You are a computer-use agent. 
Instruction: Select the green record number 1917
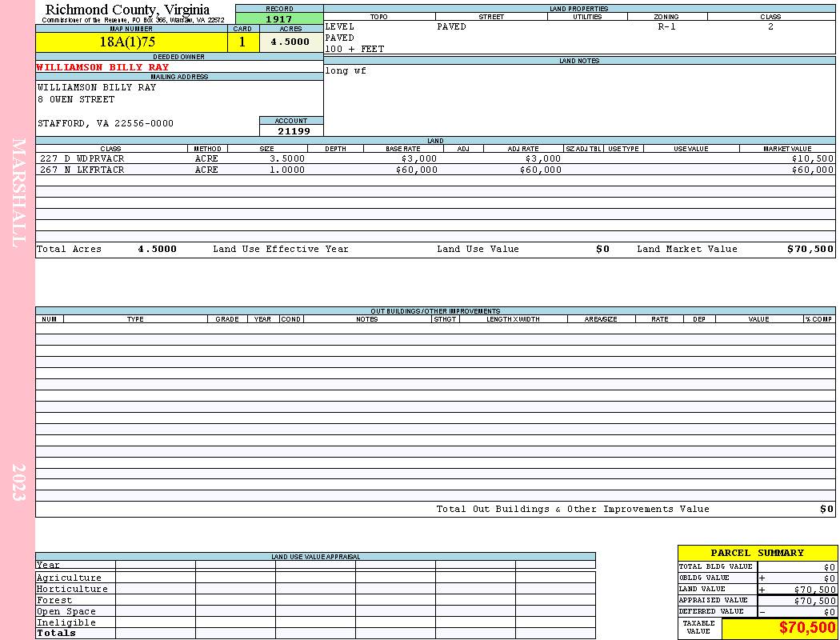click(279, 18)
